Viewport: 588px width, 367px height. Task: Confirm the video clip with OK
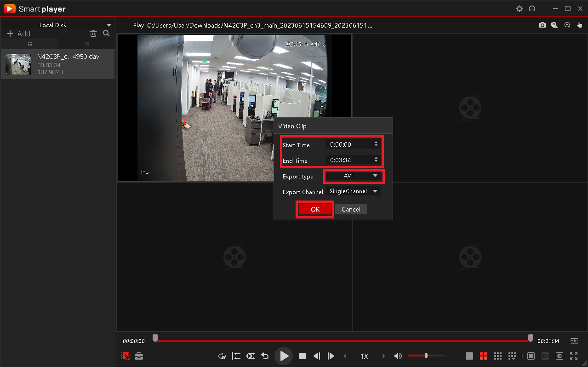(x=315, y=209)
